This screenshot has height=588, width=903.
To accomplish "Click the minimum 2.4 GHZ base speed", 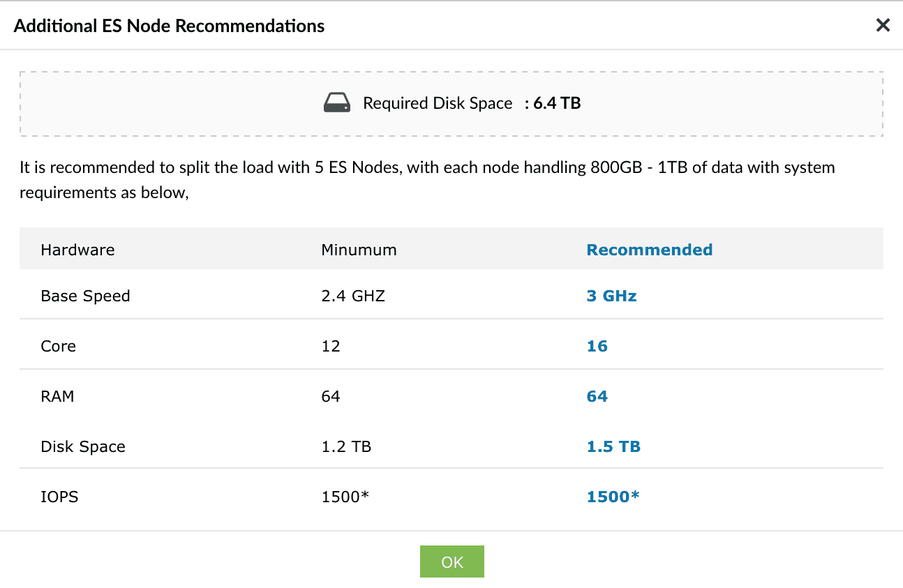I will pos(353,296).
